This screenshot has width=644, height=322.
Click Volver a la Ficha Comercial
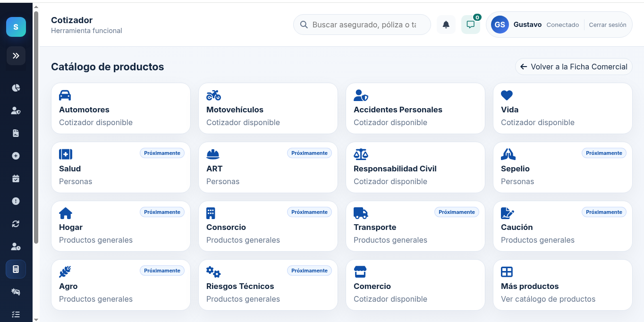[574, 67]
